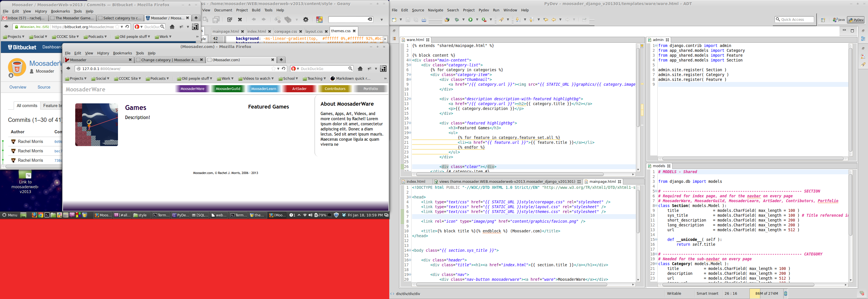
Task: Open the Firefox Home page icon for 127.0.0.1 window
Action: click(x=360, y=69)
